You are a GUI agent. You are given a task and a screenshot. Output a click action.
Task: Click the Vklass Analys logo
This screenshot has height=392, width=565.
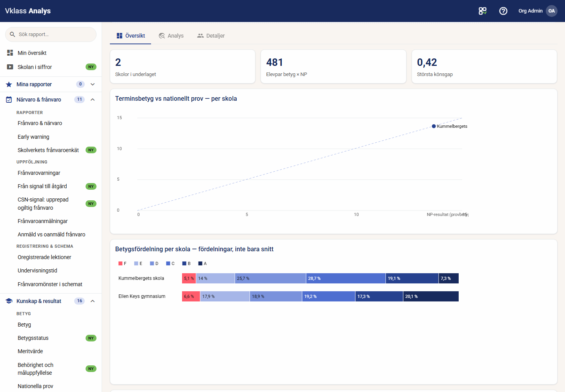point(28,11)
